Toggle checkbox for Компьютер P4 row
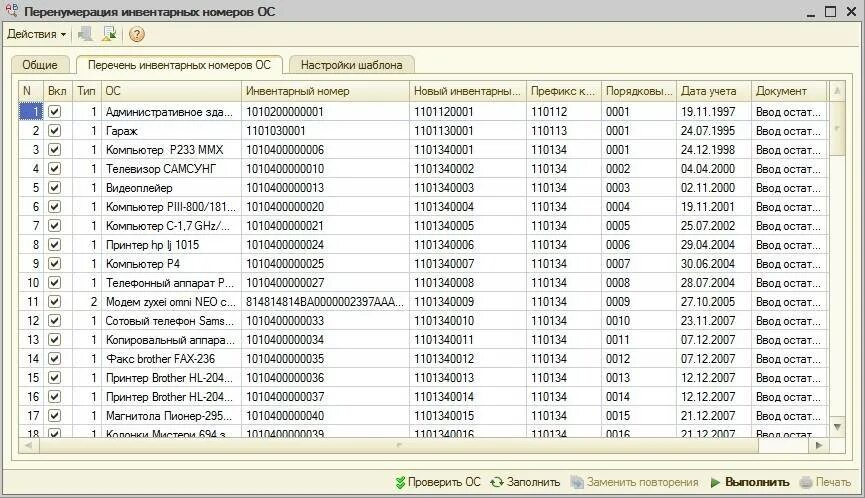The width and height of the screenshot is (865, 498). click(x=55, y=264)
